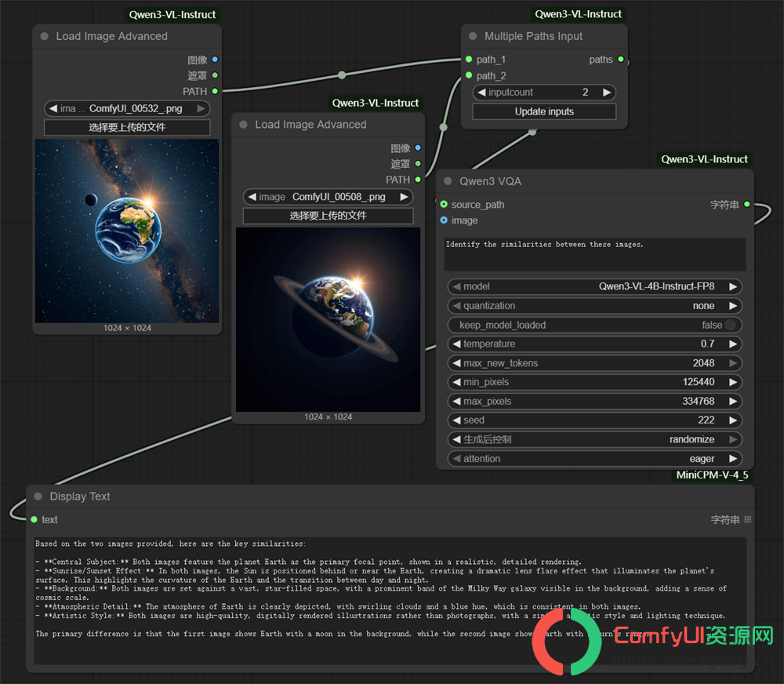Click the path_2 input connector
The width and height of the screenshot is (784, 684).
469,75
